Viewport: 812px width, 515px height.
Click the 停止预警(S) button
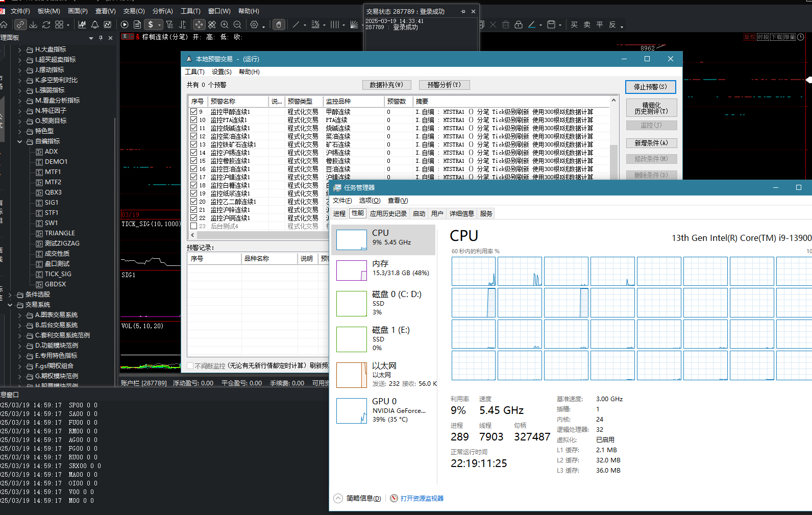(651, 87)
